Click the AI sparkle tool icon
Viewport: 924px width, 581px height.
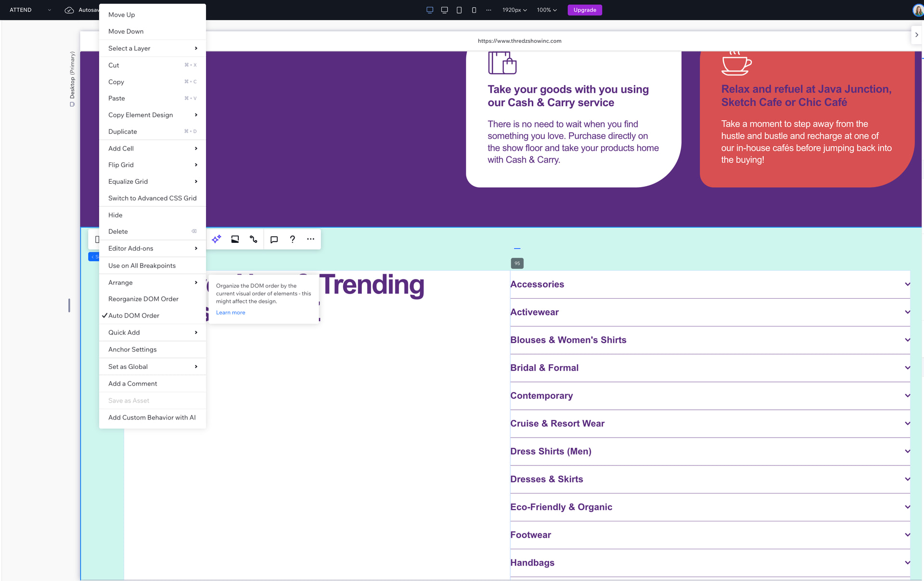click(217, 239)
